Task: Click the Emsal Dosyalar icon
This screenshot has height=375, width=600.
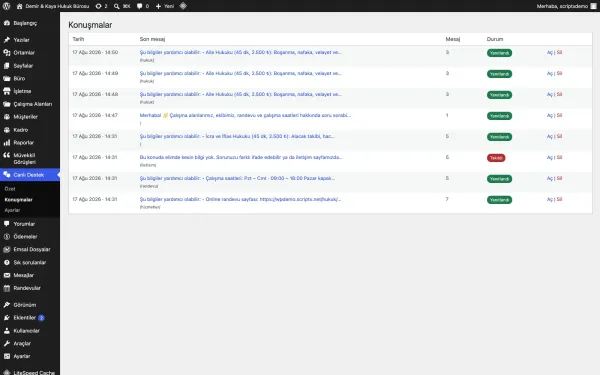Action: [x=7, y=249]
